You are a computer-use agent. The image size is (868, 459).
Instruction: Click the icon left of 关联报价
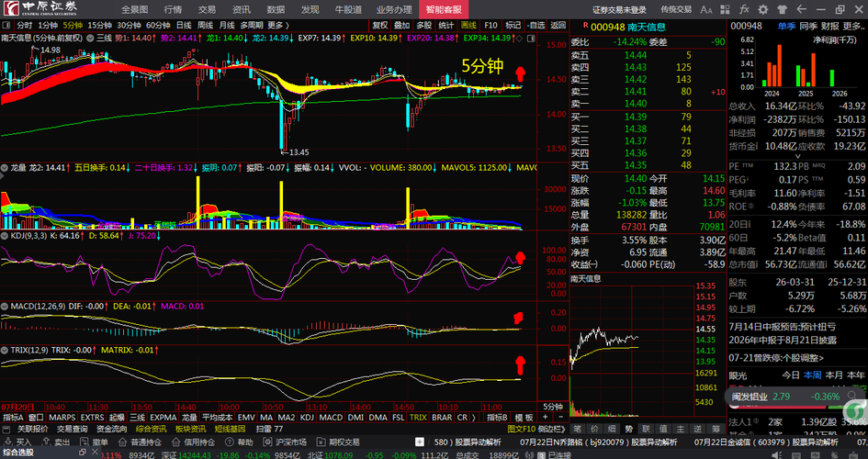click(6, 429)
